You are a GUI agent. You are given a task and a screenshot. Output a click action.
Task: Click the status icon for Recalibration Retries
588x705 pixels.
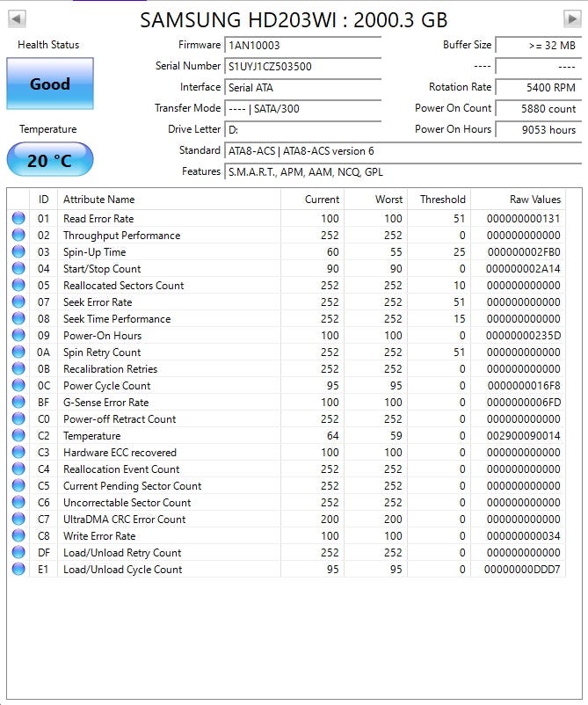[18, 368]
